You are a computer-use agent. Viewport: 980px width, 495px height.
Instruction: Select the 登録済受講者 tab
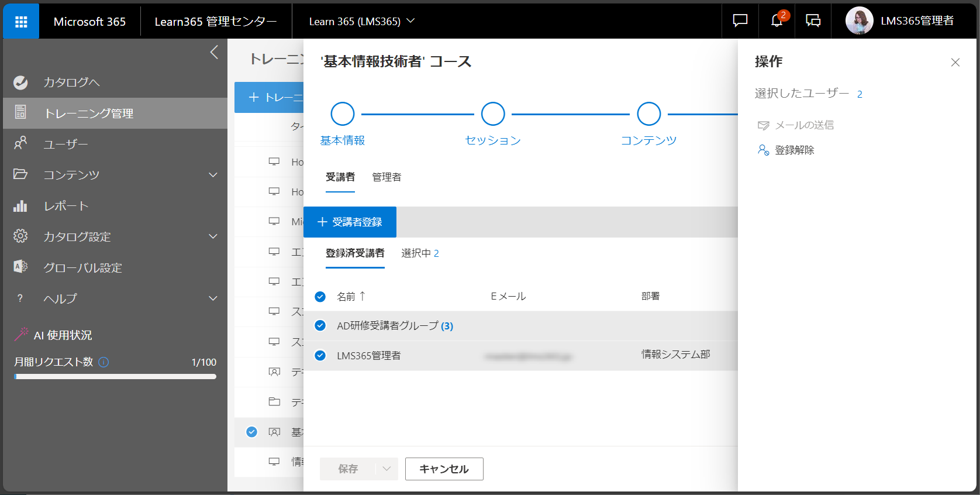tap(355, 253)
